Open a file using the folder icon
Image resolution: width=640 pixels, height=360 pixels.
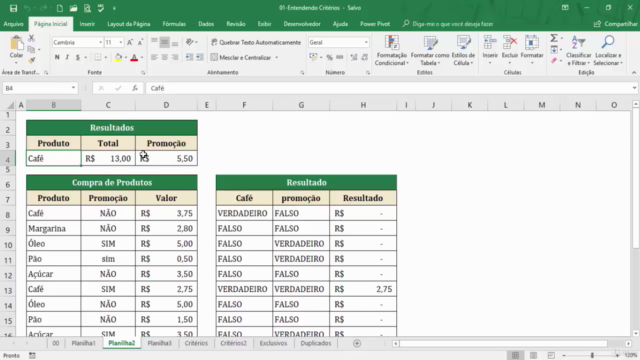pyautogui.click(x=73, y=8)
